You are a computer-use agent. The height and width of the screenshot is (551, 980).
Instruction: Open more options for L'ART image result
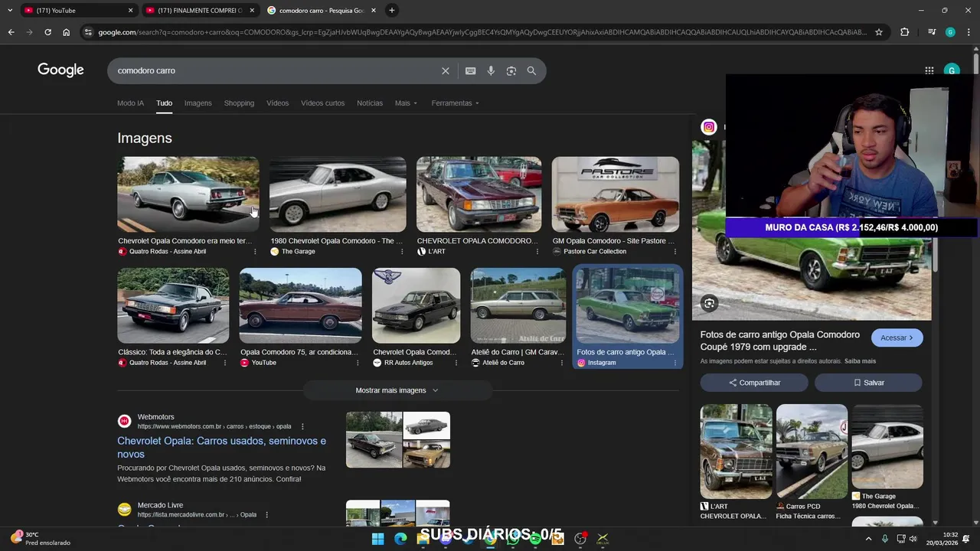(537, 252)
